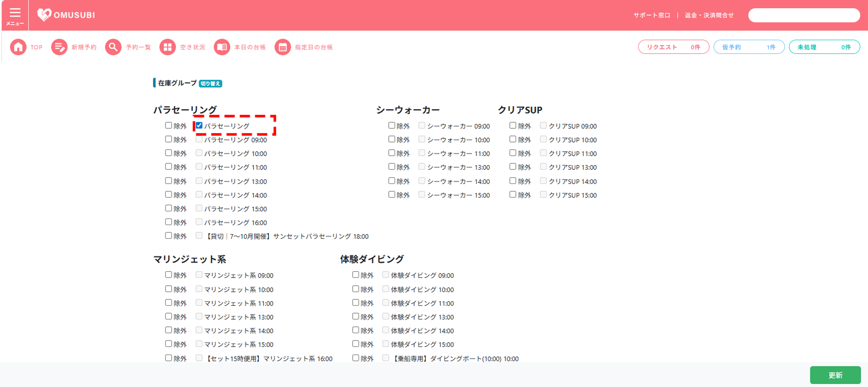The height and width of the screenshot is (387, 868).
Task: Click the パラセーリング 10:00 label
Action: click(x=235, y=154)
